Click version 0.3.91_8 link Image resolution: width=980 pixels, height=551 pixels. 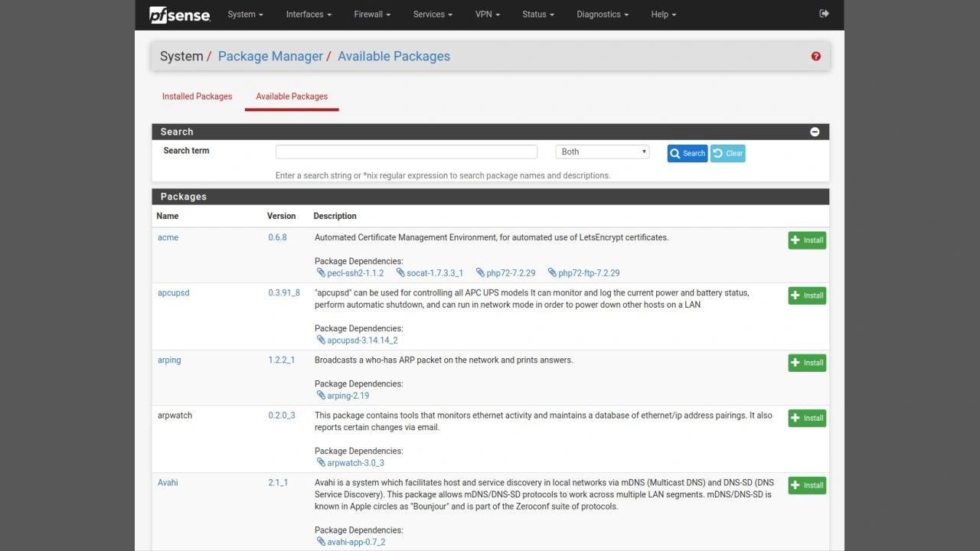click(x=284, y=292)
